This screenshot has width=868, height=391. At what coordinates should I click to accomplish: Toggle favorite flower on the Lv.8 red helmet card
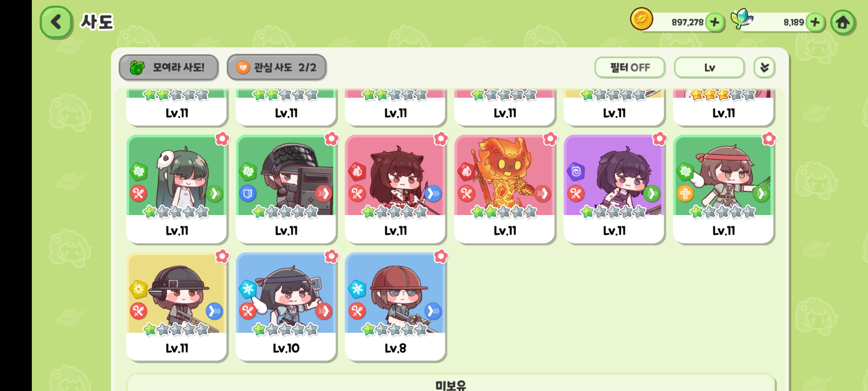pyautogui.click(x=441, y=256)
